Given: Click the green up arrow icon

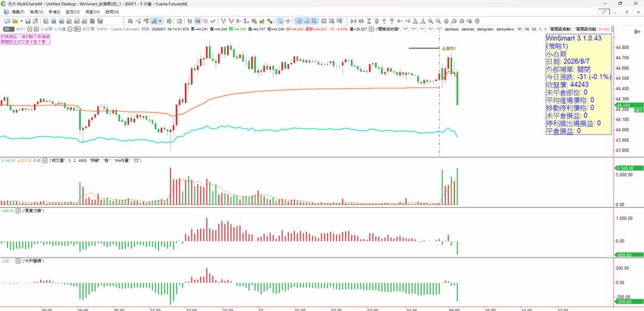Looking at the screenshot, I should (384, 21).
